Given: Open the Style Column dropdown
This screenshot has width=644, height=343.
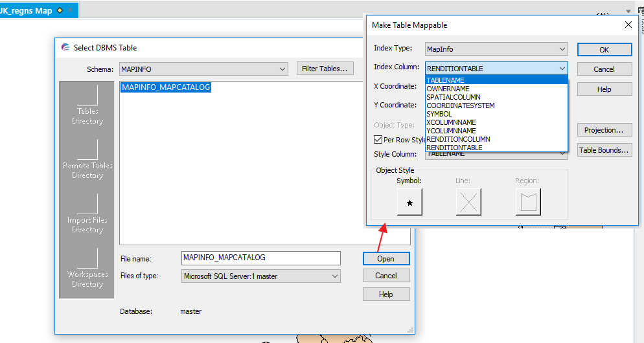Looking at the screenshot, I should click(x=562, y=154).
